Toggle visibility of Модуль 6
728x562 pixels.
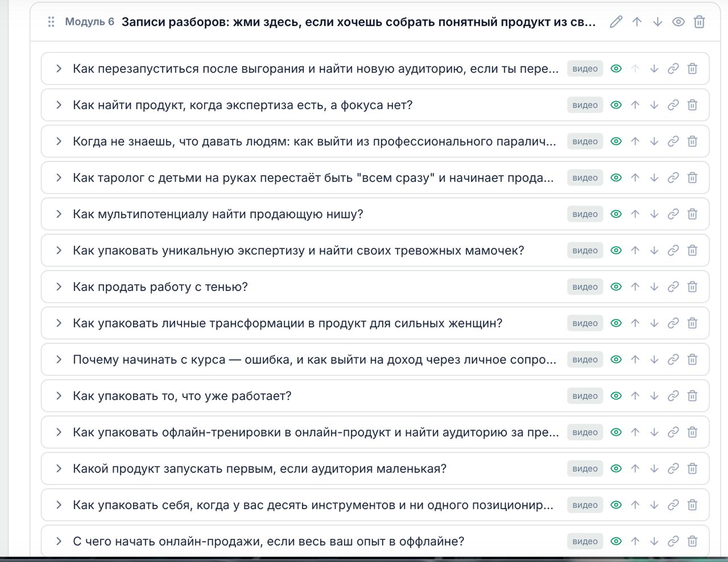(x=679, y=22)
